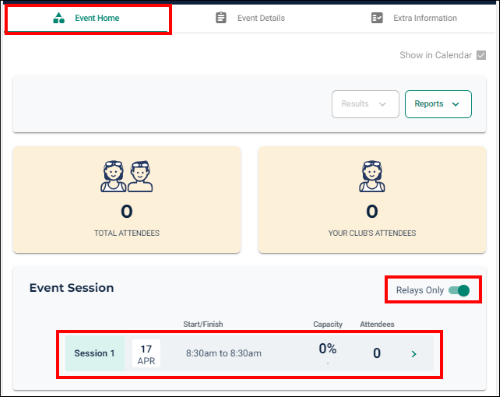The height and width of the screenshot is (397, 500).
Task: Click the Attendees column header
Action: (x=377, y=324)
